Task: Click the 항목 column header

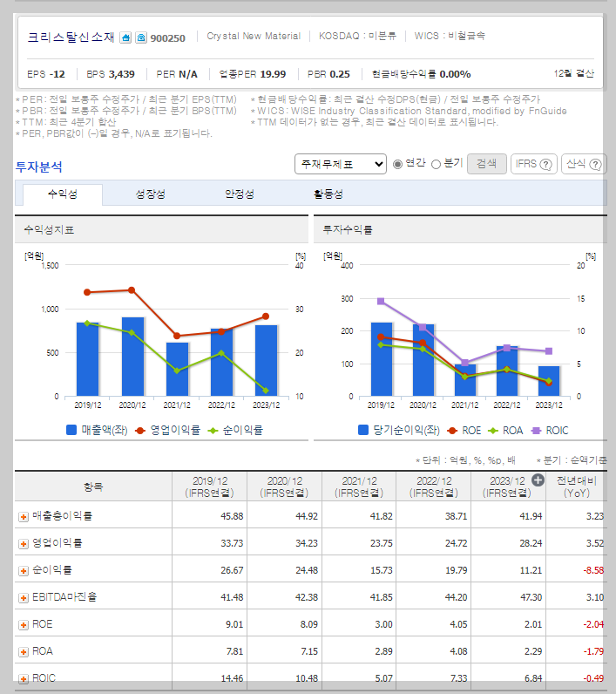Action: coord(93,486)
